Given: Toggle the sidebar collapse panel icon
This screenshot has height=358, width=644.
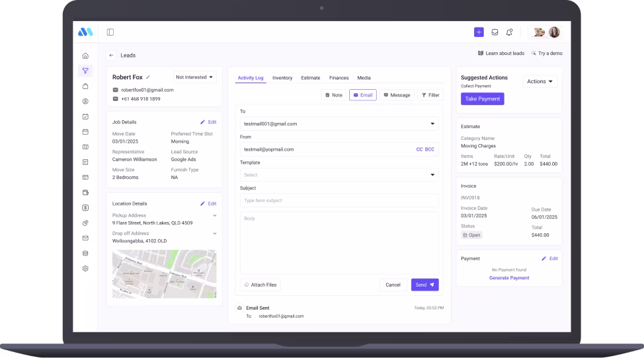Looking at the screenshot, I should point(110,32).
